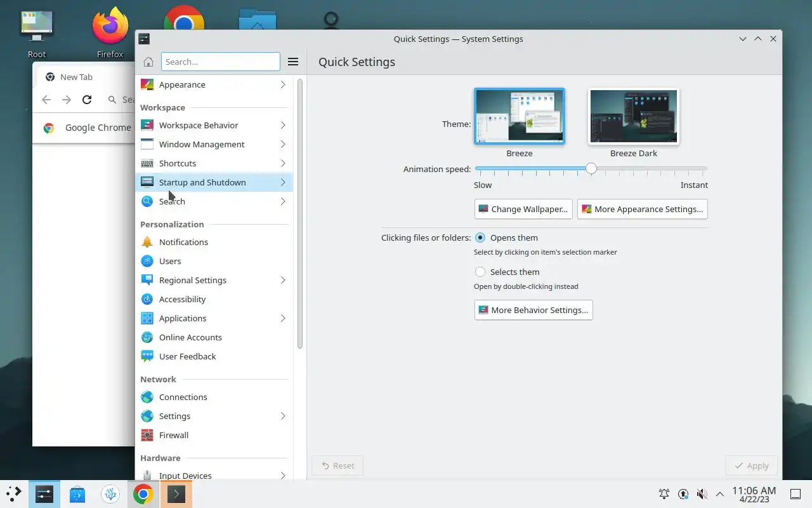Image resolution: width=812 pixels, height=508 pixels.
Task: Open the Accessibility settings entry
Action: 214,299
